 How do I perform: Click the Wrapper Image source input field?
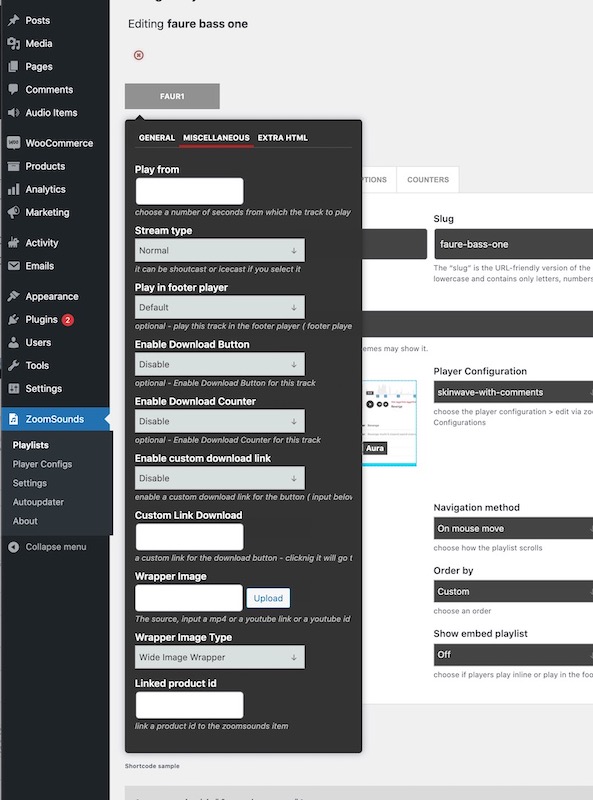coord(189,598)
